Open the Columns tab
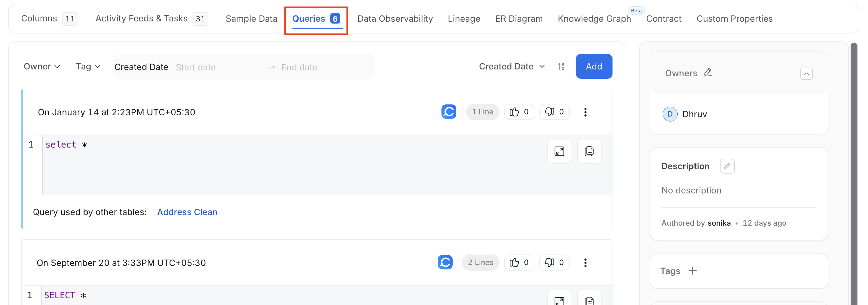This screenshot has width=868, height=305. [50, 19]
